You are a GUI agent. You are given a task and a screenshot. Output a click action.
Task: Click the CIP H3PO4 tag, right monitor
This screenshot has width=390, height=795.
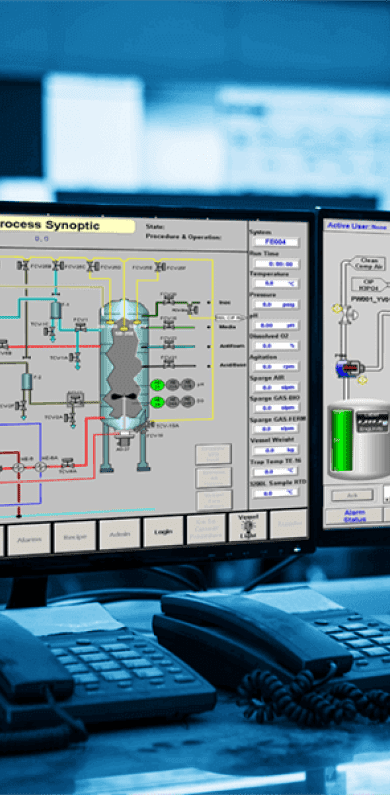click(369, 284)
